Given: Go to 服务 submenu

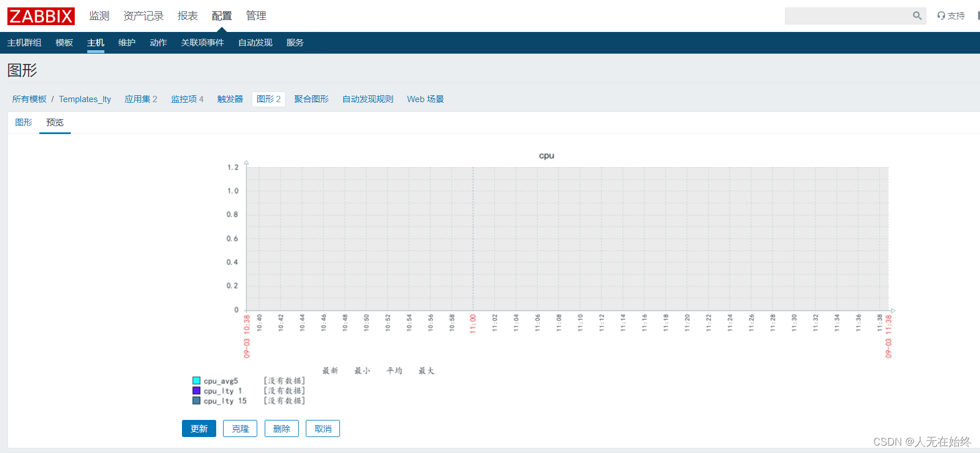Looking at the screenshot, I should 295,43.
